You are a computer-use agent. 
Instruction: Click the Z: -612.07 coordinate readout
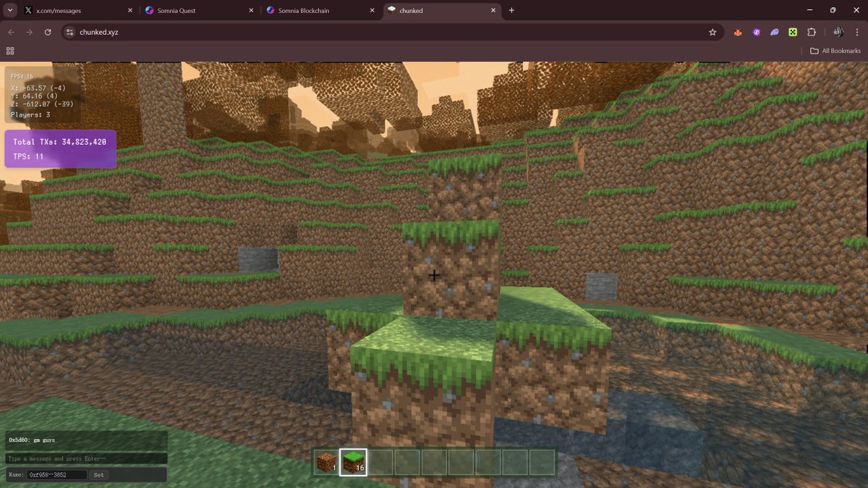[x=42, y=104]
